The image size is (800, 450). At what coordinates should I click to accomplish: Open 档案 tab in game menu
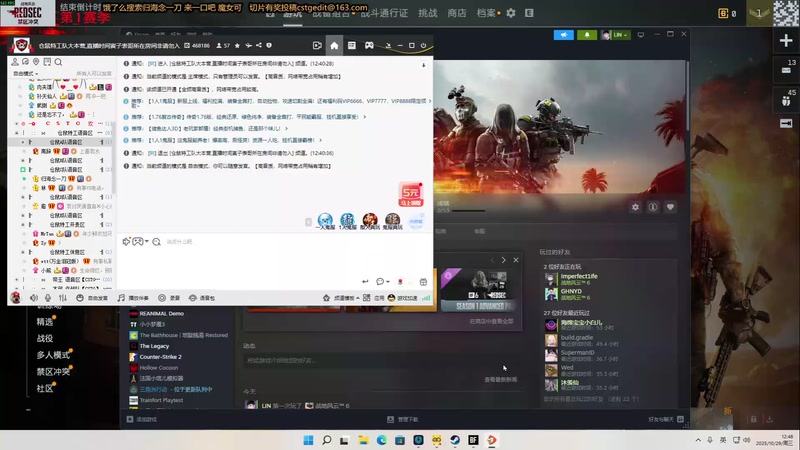tap(486, 13)
